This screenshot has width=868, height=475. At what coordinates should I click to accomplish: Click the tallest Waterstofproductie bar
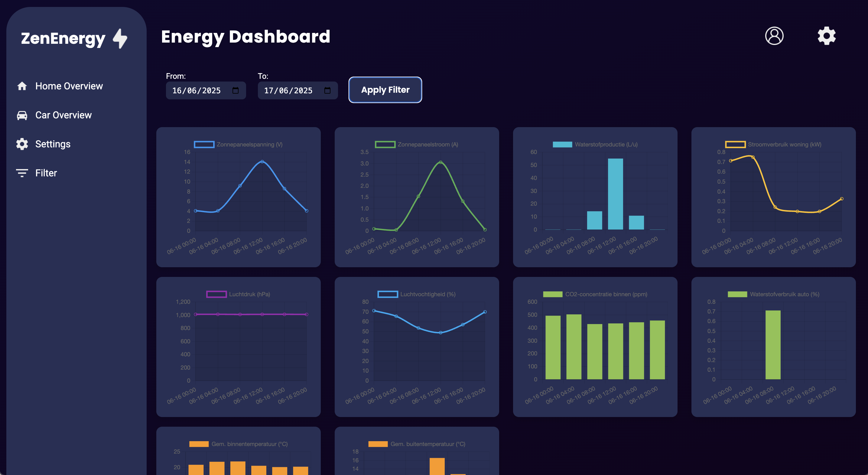coord(615,194)
